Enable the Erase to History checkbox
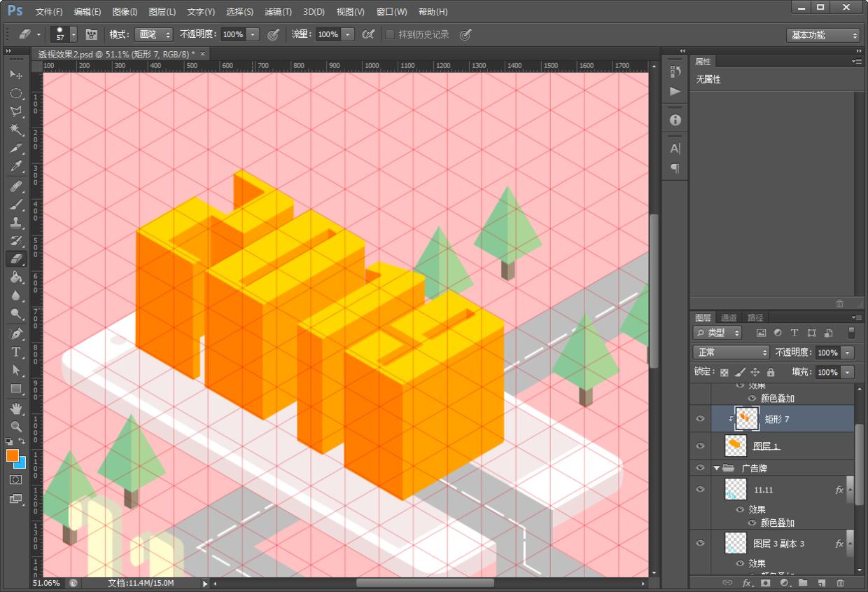This screenshot has height=592, width=868. pos(390,34)
